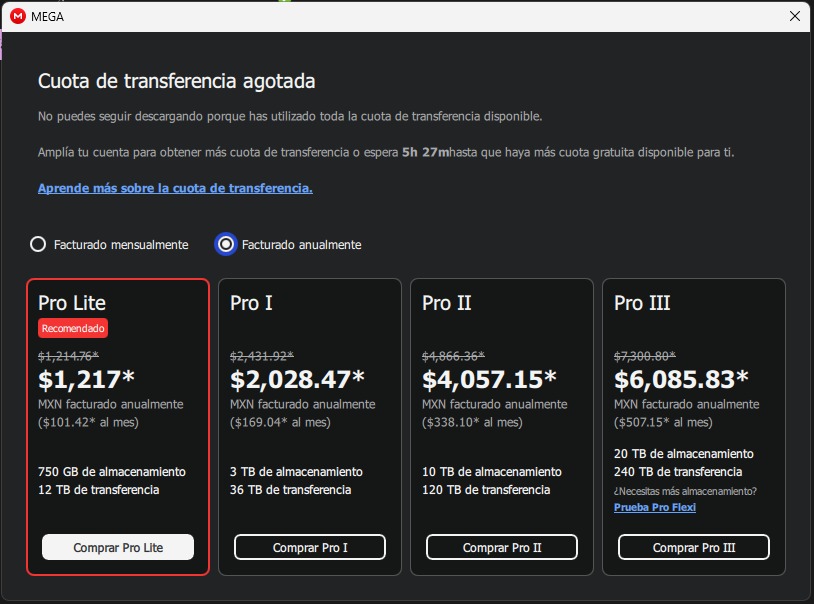Click 36 TB de transferencia text
The image size is (814, 604).
291,490
